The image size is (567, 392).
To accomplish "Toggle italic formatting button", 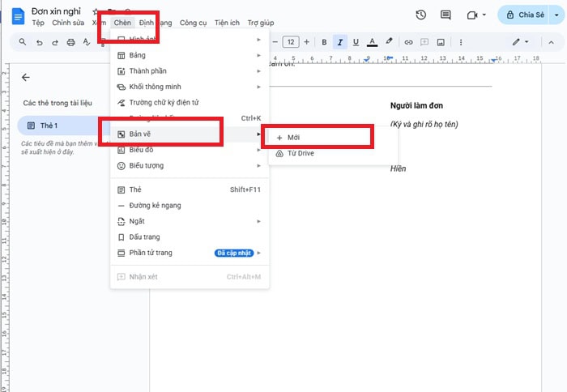I will (340, 41).
